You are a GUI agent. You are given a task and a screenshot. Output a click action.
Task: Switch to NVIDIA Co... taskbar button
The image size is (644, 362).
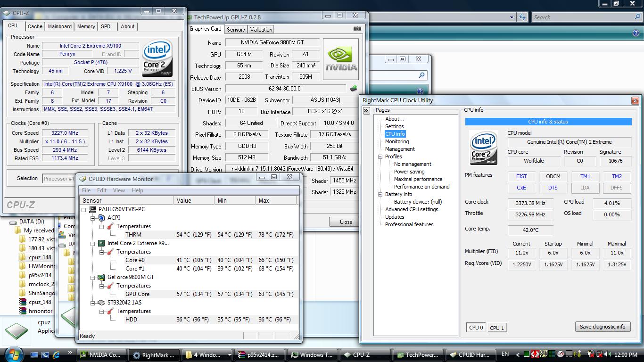pos(102,355)
